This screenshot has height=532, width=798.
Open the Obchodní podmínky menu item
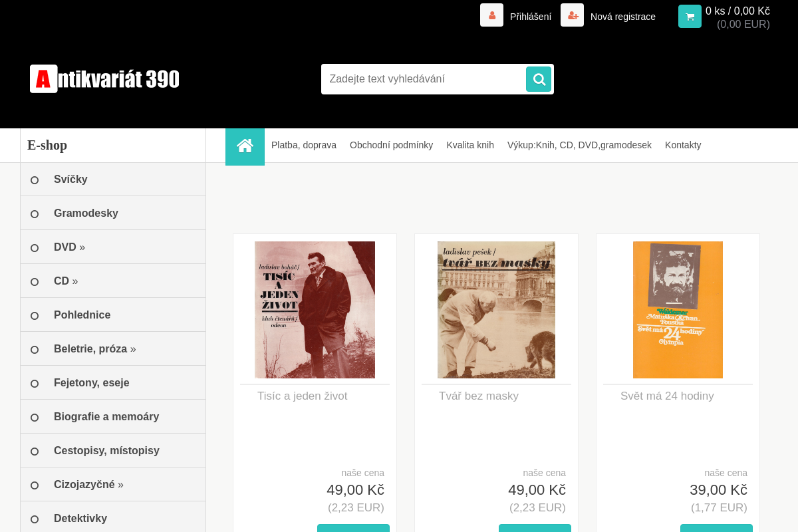391,145
